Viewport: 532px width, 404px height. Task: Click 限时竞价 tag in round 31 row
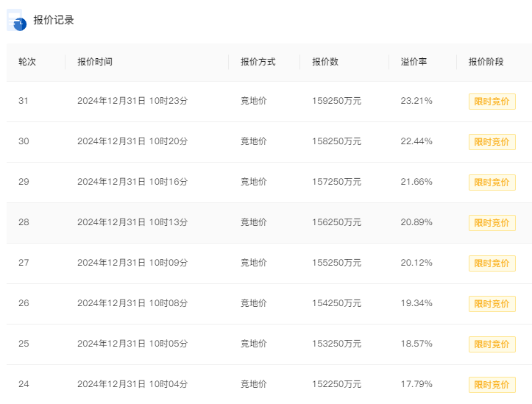click(492, 102)
